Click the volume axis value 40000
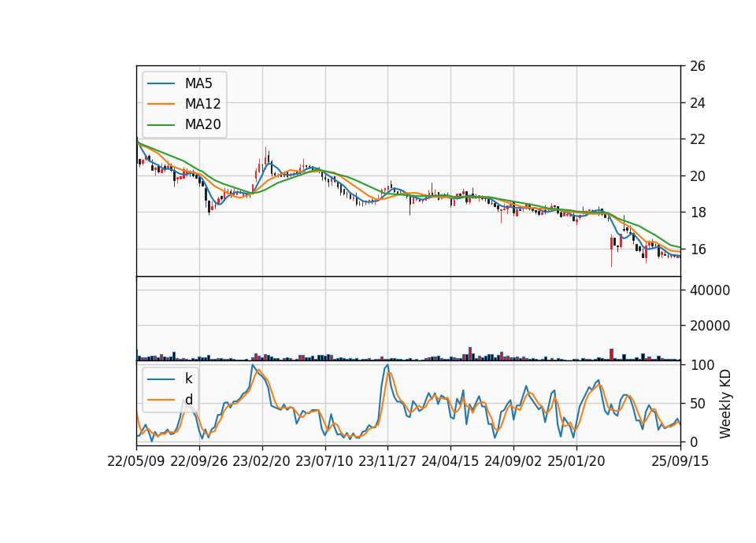Viewport: 756px width, 543px height. (x=710, y=290)
